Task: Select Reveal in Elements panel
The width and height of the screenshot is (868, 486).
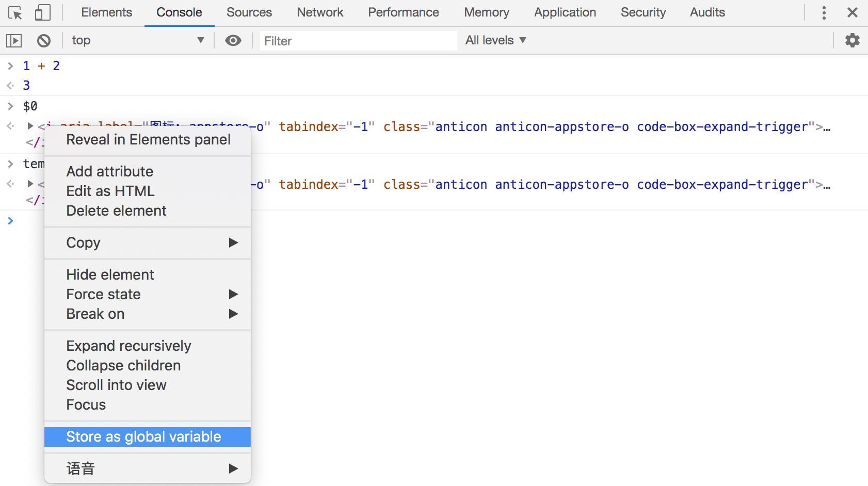Action: (148, 139)
